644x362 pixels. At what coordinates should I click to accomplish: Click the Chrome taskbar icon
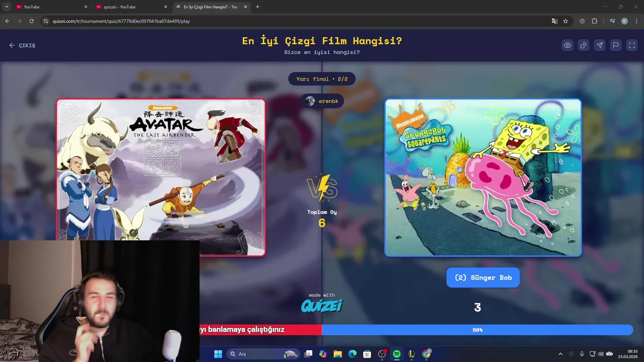point(426,354)
